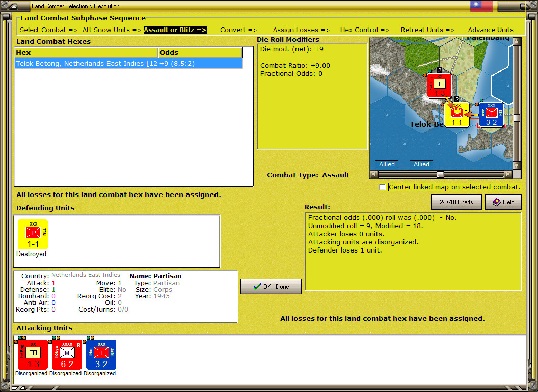The height and width of the screenshot is (392, 538).
Task: Click the flag icon in the title bar
Action: pos(481,6)
